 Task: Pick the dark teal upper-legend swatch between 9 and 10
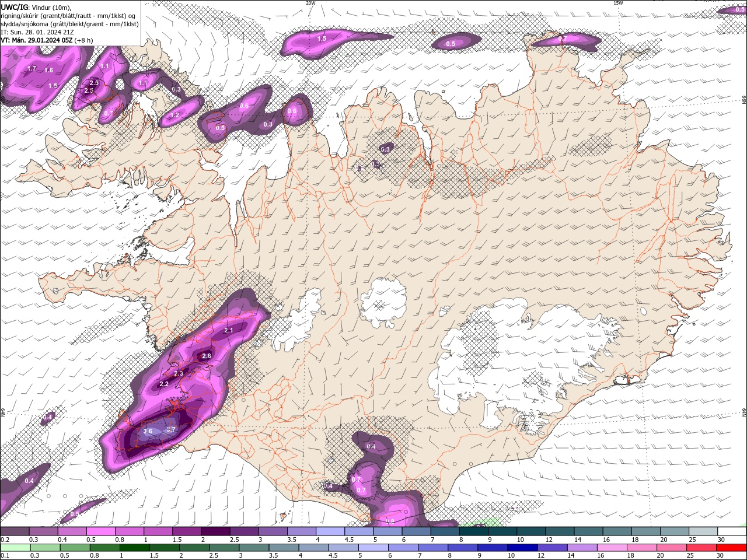[x=502, y=531]
